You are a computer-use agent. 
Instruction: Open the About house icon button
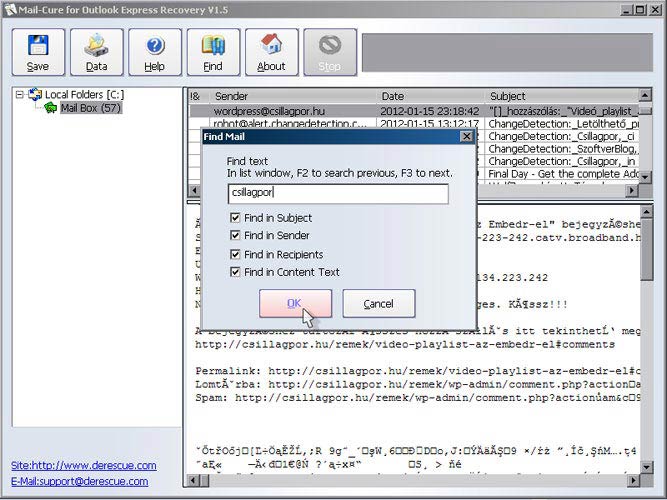click(x=271, y=52)
